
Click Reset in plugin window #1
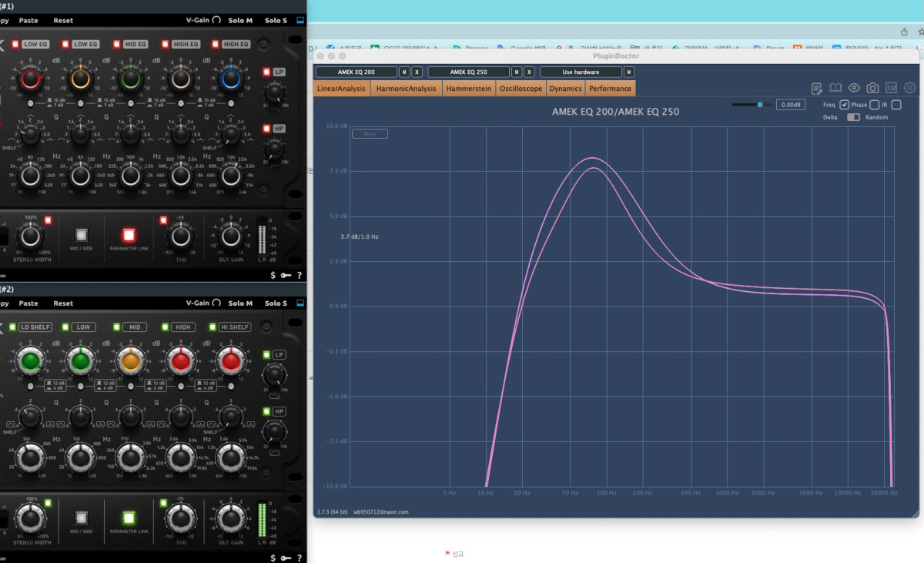(64, 21)
